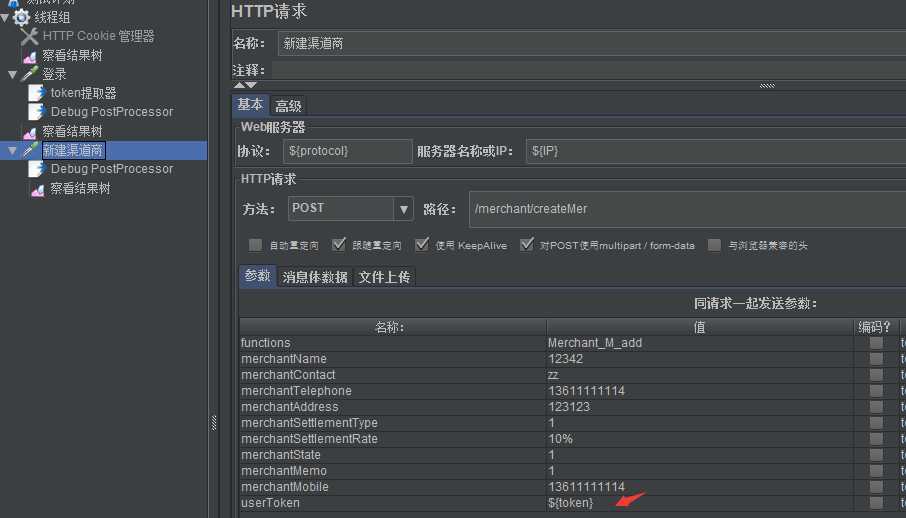Collapse the 线程组 tree node
The image size is (906, 518).
[5, 18]
